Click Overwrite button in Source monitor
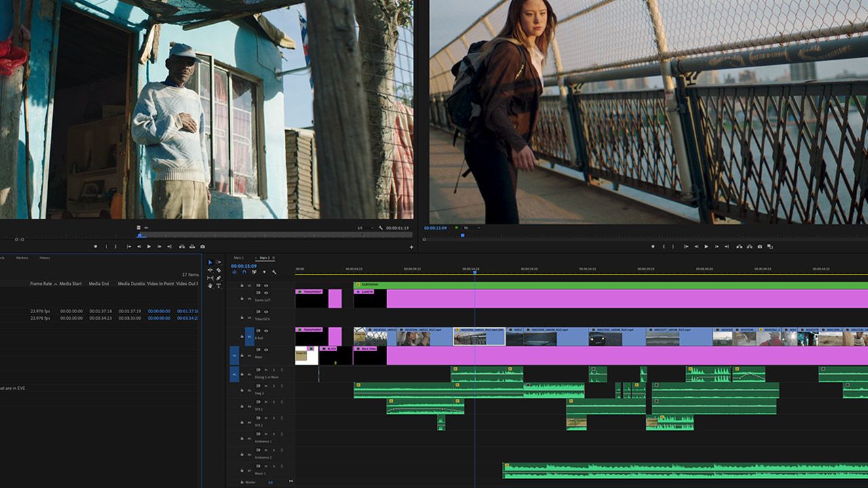Viewport: 868px width, 488px height. (192, 247)
